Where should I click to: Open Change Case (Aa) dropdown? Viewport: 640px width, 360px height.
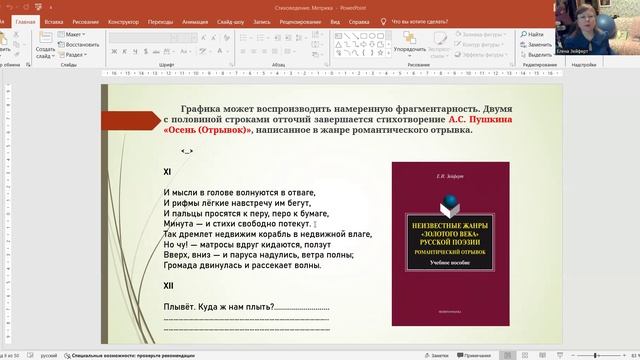pyautogui.click(x=185, y=51)
